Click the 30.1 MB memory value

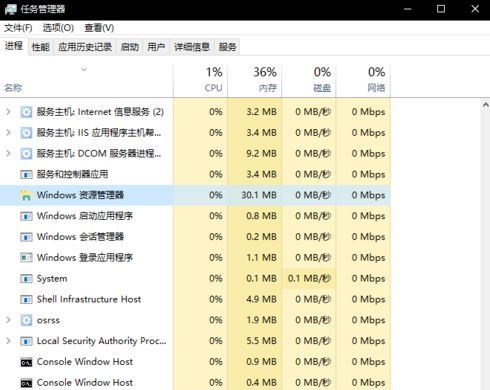click(x=259, y=195)
